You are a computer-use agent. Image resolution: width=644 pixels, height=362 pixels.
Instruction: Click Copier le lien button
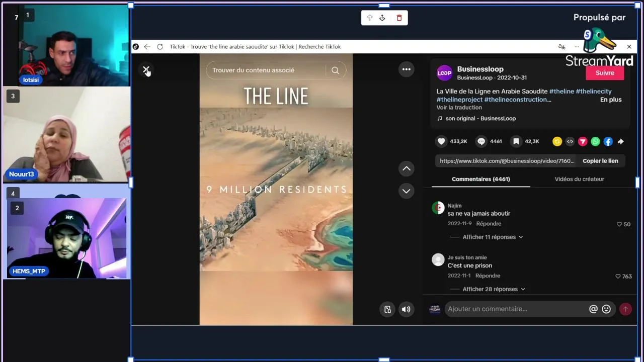click(x=600, y=161)
